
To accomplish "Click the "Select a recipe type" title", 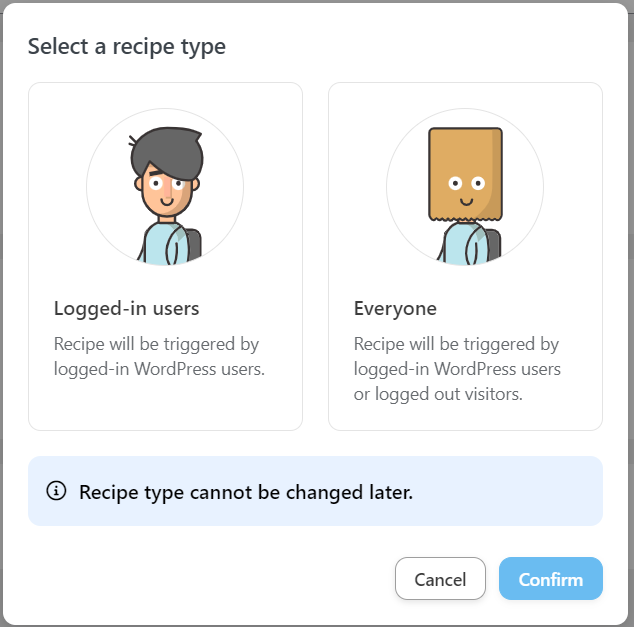I will click(x=127, y=46).
